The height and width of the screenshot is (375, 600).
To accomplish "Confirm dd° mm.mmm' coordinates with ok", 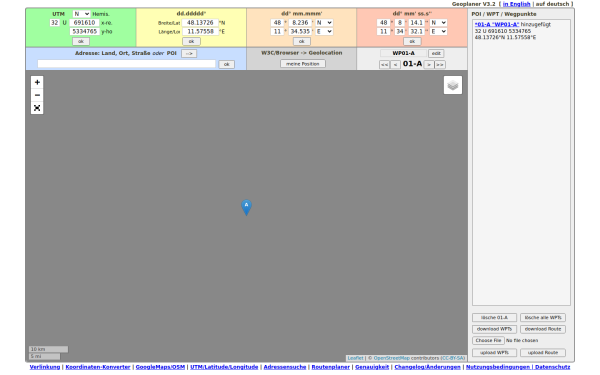I will pos(302,41).
